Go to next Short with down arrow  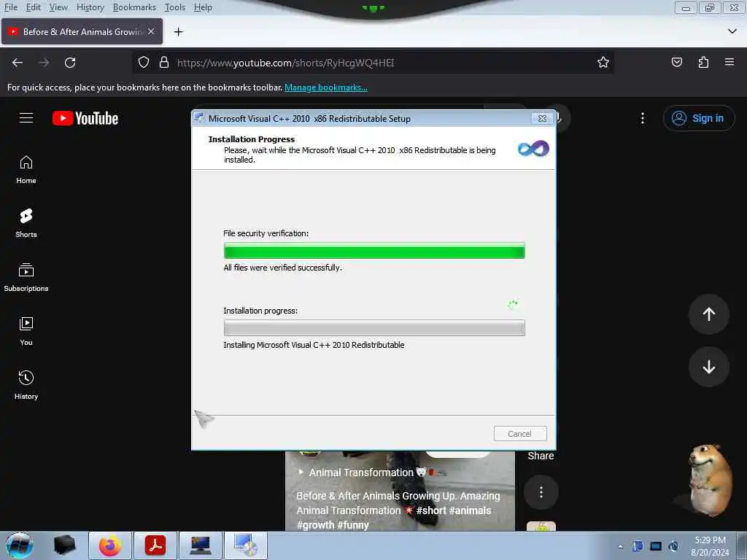pos(709,367)
